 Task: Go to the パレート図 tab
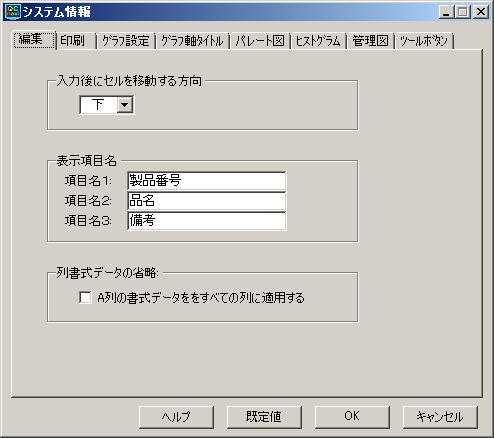click(x=260, y=41)
